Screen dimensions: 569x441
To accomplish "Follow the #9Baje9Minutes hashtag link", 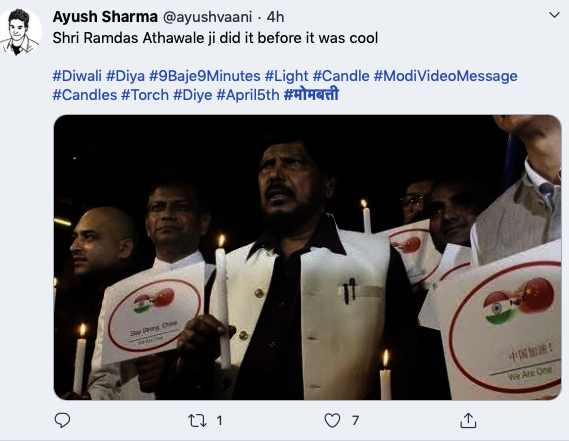I will click(x=205, y=76).
